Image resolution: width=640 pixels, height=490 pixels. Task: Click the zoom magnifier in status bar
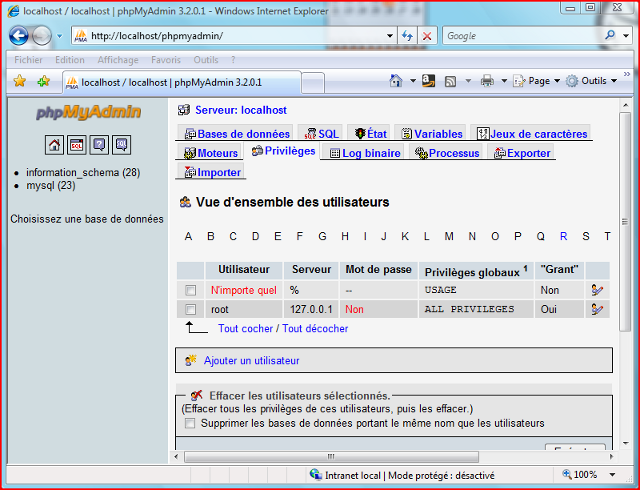tap(567, 474)
